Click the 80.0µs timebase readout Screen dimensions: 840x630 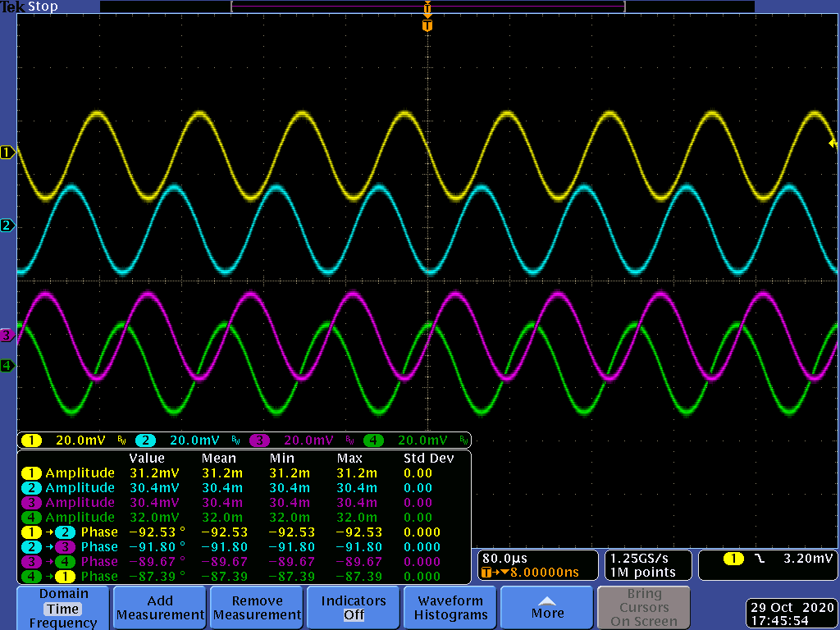(x=503, y=558)
